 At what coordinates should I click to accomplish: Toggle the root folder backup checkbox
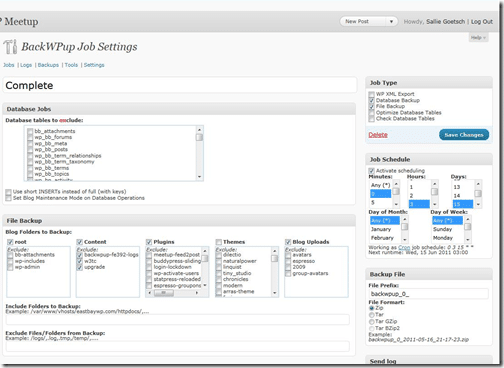click(x=10, y=242)
